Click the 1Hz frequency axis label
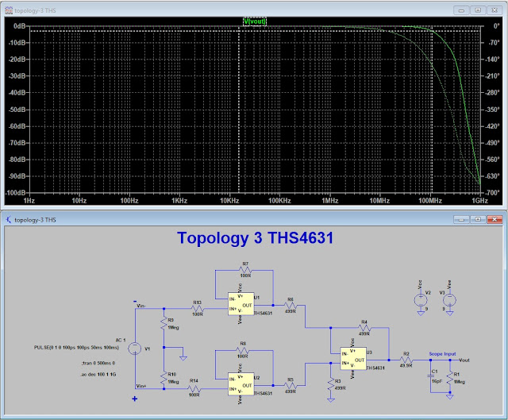The image size is (508, 420). [29, 201]
